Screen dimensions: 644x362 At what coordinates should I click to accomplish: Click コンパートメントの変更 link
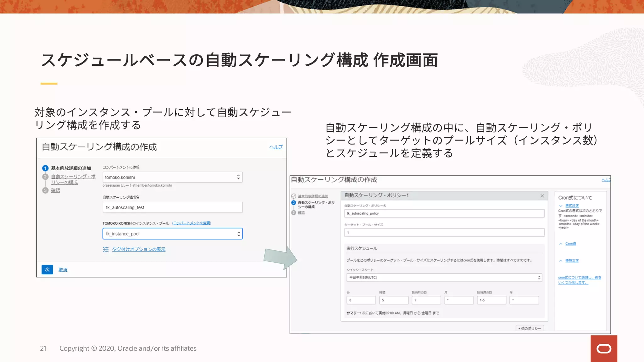[x=192, y=223]
